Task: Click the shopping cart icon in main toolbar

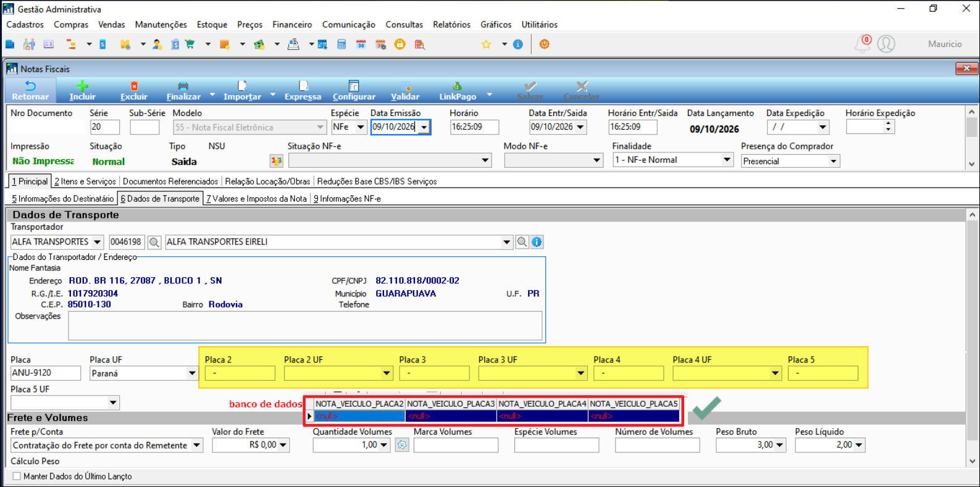Action: point(190,44)
